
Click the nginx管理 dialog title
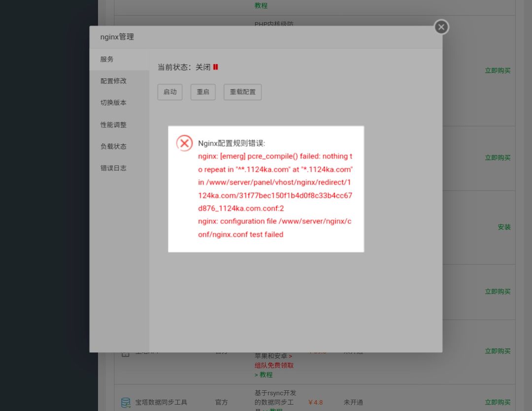(117, 36)
